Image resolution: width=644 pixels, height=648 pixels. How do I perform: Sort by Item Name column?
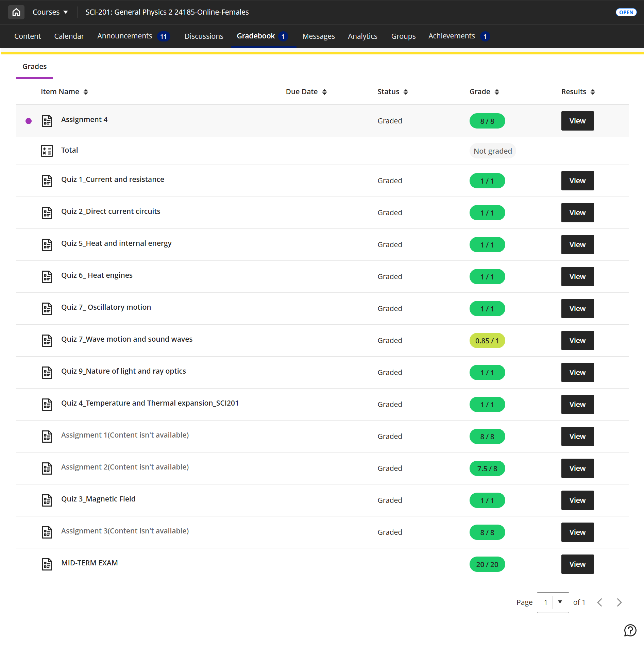pyautogui.click(x=64, y=92)
